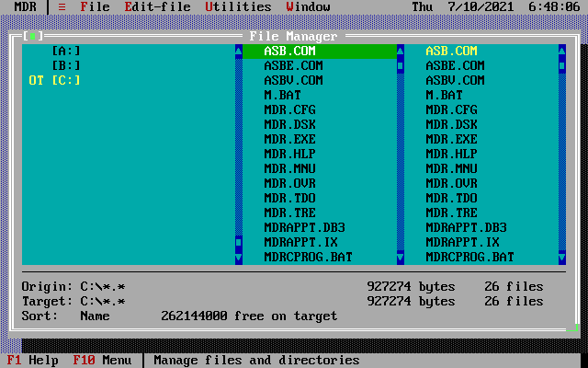The image size is (588, 368).
Task: Click the down arrow of the drive panel scrollbar
Action: 239,258
